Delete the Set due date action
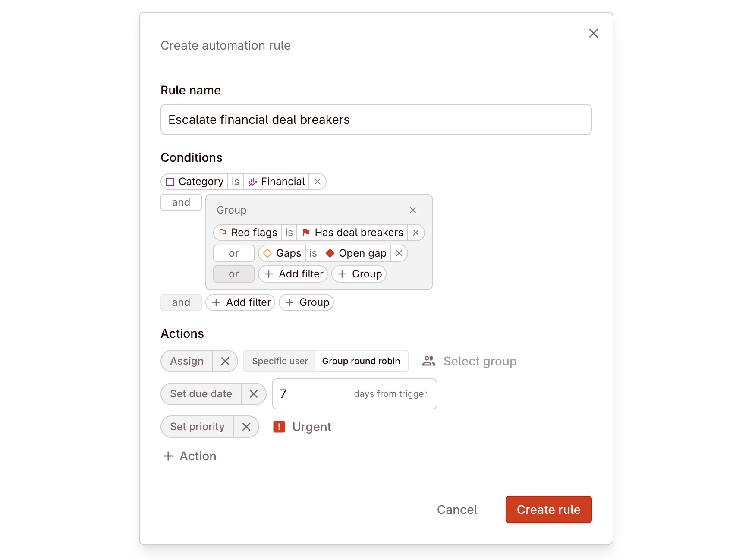755x560 pixels. [x=253, y=394]
